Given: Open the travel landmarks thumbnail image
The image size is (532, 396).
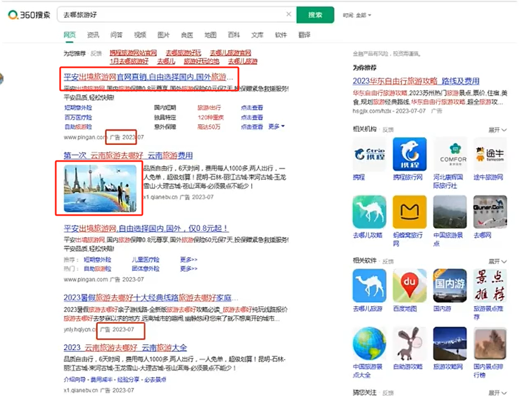Looking at the screenshot, I should tap(100, 189).
